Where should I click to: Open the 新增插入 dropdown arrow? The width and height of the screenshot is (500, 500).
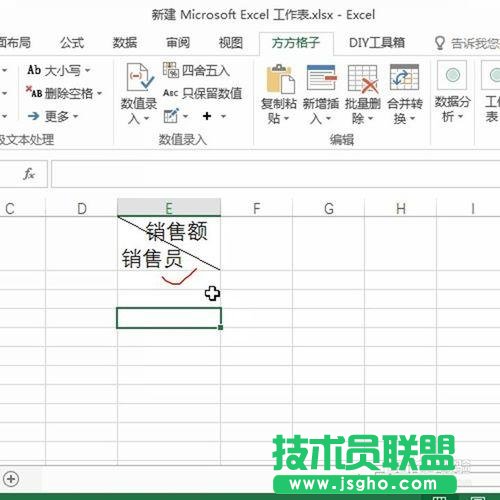(328, 118)
